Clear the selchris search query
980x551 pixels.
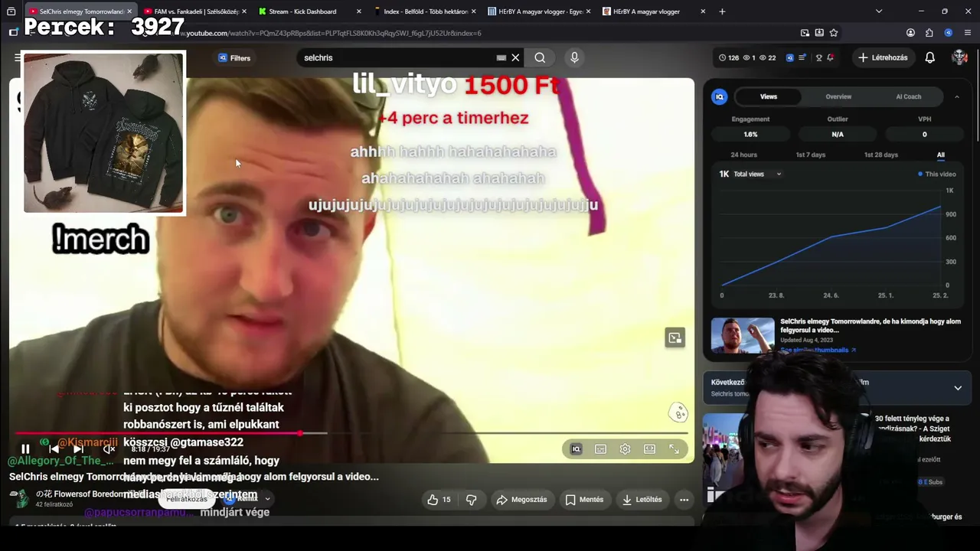pyautogui.click(x=515, y=57)
